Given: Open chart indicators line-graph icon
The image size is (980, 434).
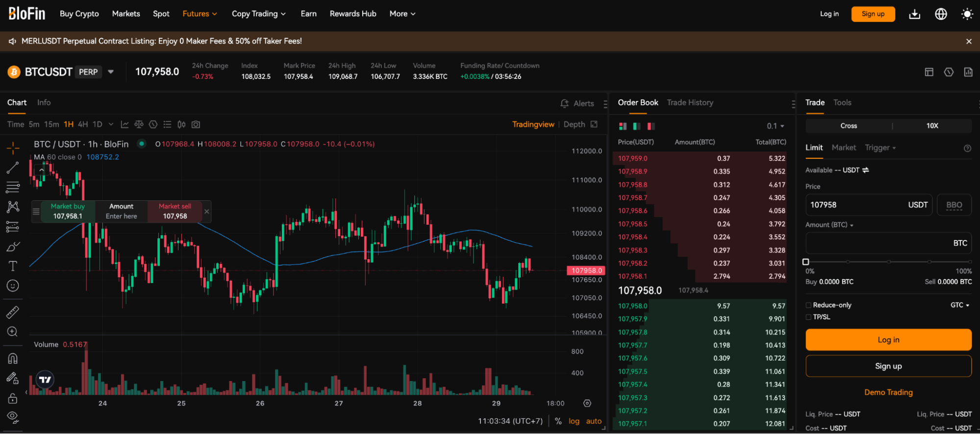Looking at the screenshot, I should pos(125,124).
